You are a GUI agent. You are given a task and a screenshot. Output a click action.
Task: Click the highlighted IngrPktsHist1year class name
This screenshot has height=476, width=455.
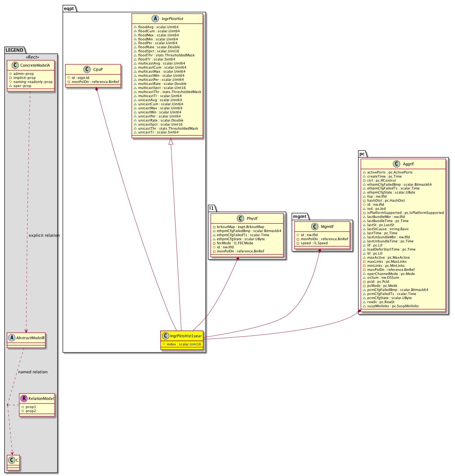pyautogui.click(x=186, y=336)
